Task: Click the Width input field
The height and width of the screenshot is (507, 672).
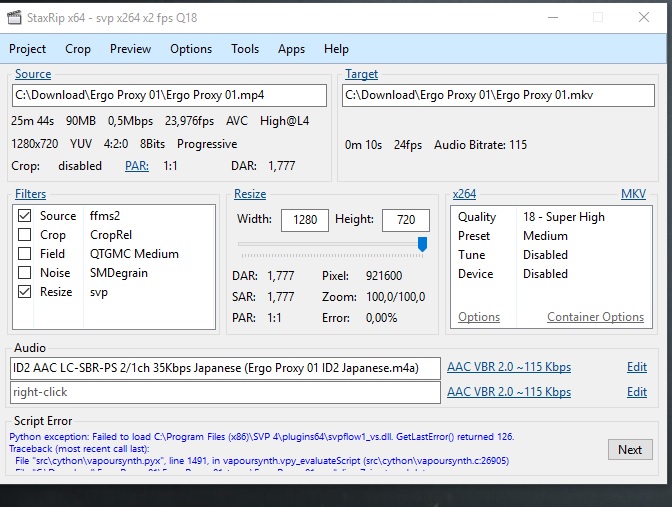Action: coord(305,220)
